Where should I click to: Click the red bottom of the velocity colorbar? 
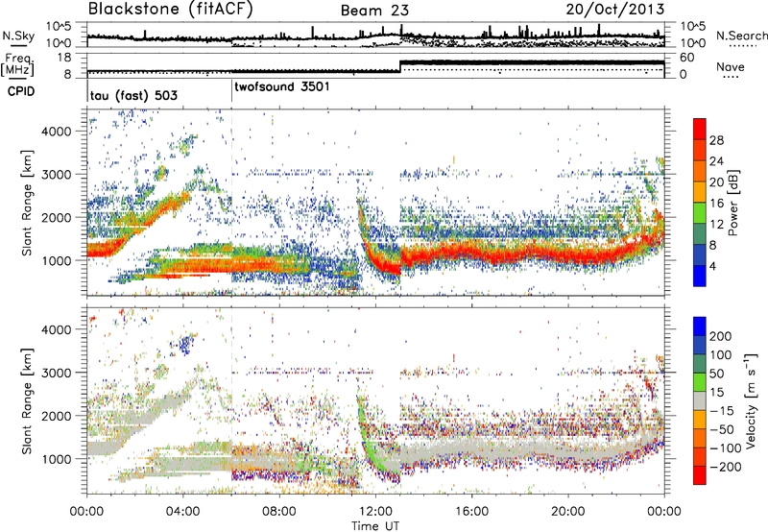pyautogui.click(x=700, y=476)
